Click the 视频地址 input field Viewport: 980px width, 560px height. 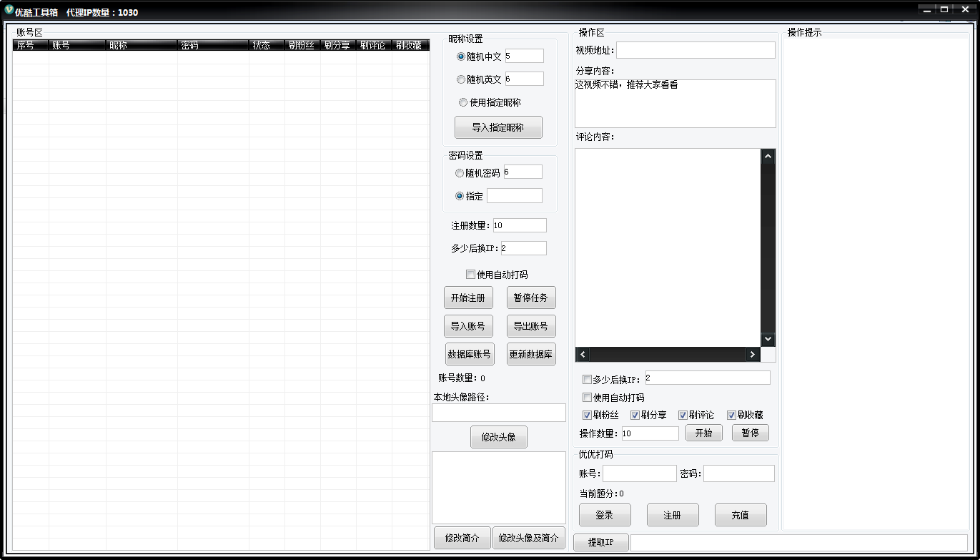tap(696, 50)
